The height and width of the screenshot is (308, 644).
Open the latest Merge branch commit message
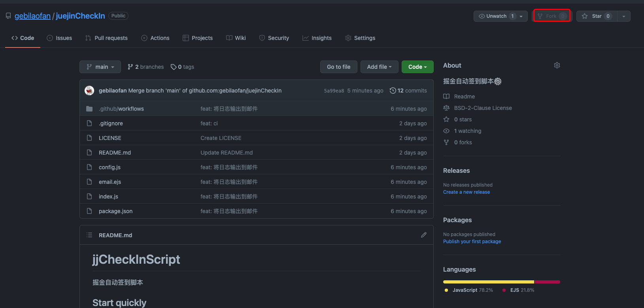click(x=205, y=91)
